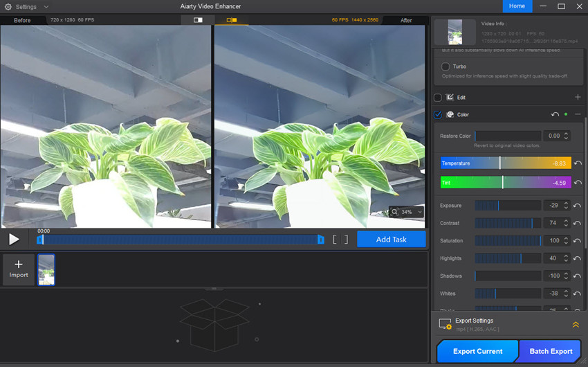Enable the Edit section checkbox
The image size is (588, 367).
click(438, 98)
